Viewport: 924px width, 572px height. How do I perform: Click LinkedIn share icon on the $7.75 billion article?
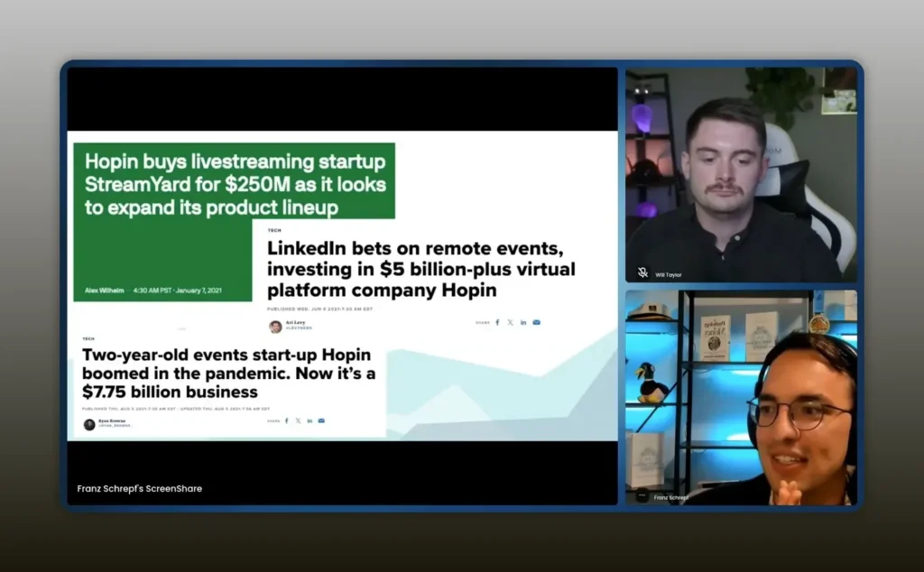310,420
